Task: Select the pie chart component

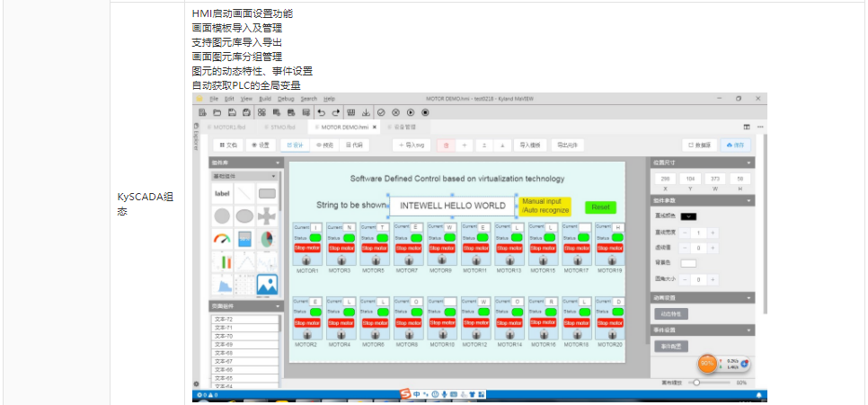Action: pyautogui.click(x=267, y=240)
